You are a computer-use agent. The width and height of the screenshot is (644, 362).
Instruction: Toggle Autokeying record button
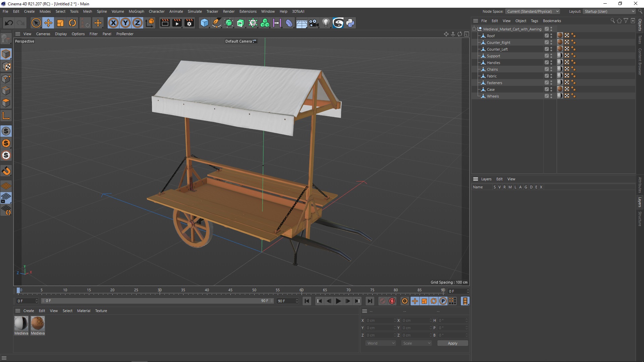pos(392,301)
